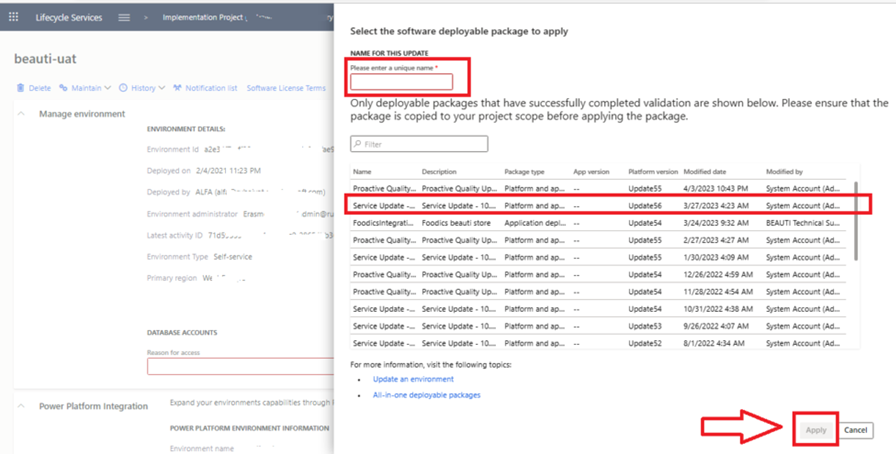Select Service Update row with Update53
This screenshot has width=896, height=454.
[598, 326]
